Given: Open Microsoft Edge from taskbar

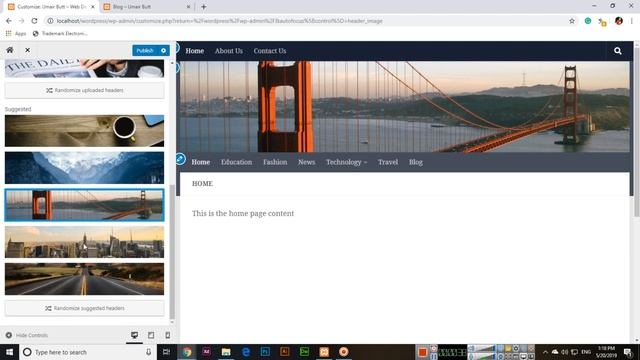Looking at the screenshot, I should (x=246, y=352).
